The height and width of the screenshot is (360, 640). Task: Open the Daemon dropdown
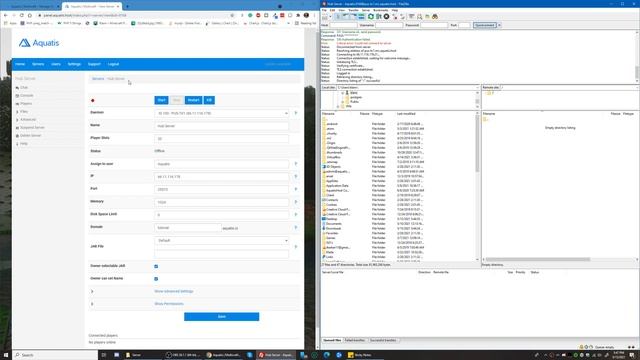[x=221, y=113]
